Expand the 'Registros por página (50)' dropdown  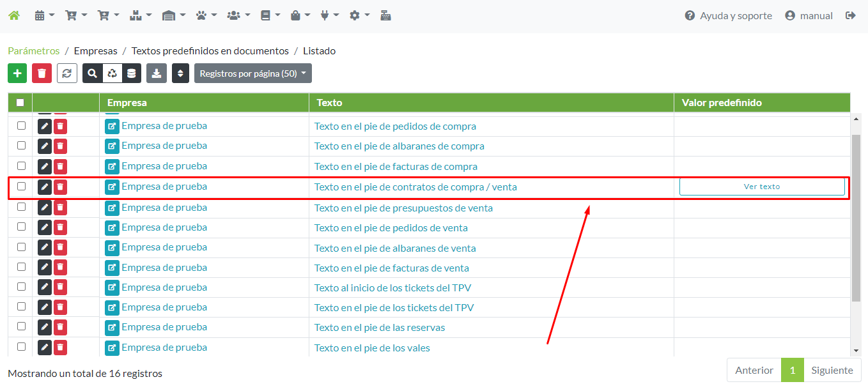coord(252,73)
